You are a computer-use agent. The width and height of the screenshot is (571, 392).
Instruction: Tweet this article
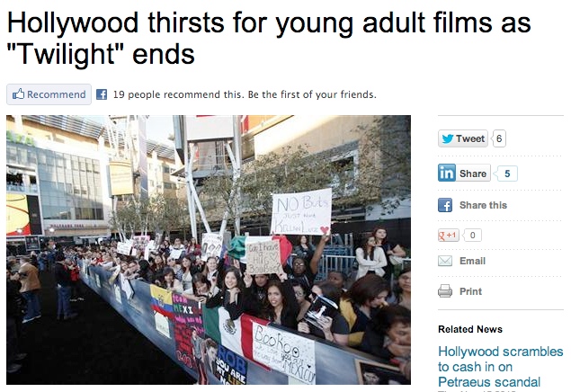click(x=463, y=138)
